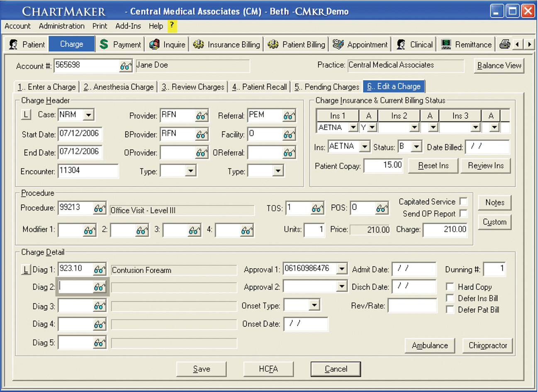Switch to the Enter a Charge tab
The height and width of the screenshot is (392, 538).
(47, 87)
